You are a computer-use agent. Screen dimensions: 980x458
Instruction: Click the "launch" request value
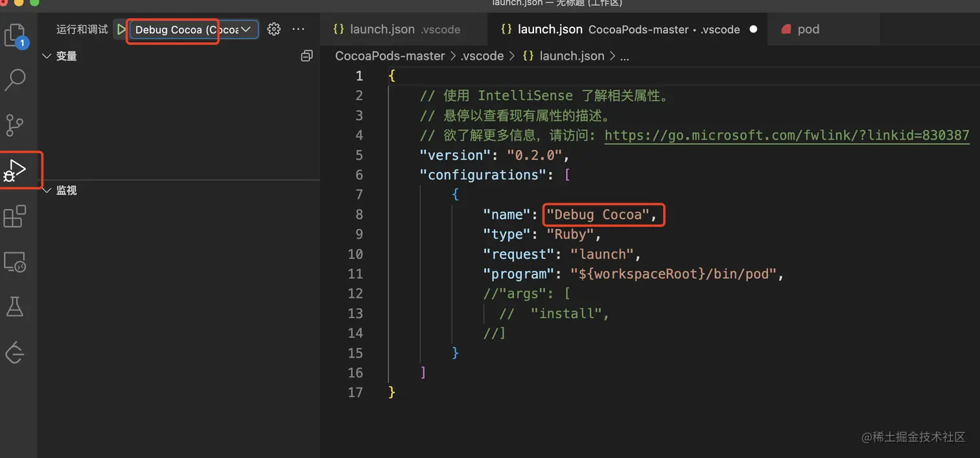point(602,254)
